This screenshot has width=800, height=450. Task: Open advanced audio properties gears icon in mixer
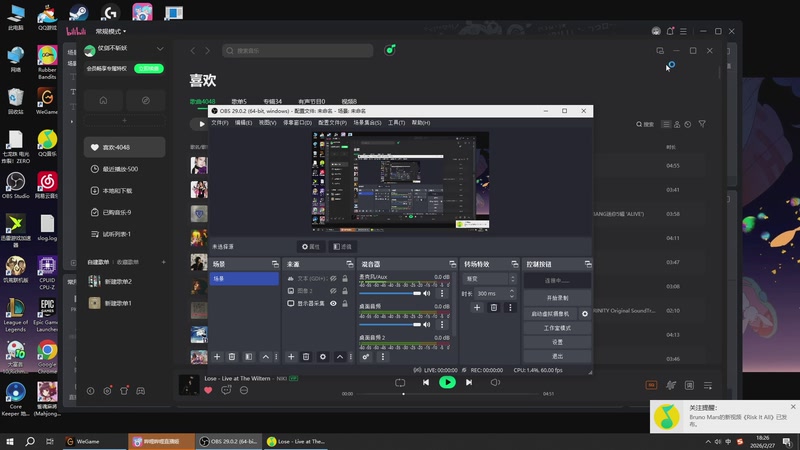366,357
